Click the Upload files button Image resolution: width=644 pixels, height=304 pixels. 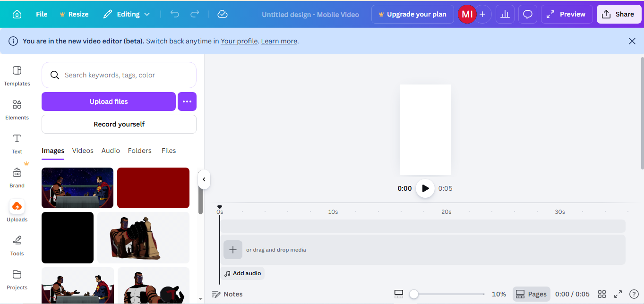109,101
